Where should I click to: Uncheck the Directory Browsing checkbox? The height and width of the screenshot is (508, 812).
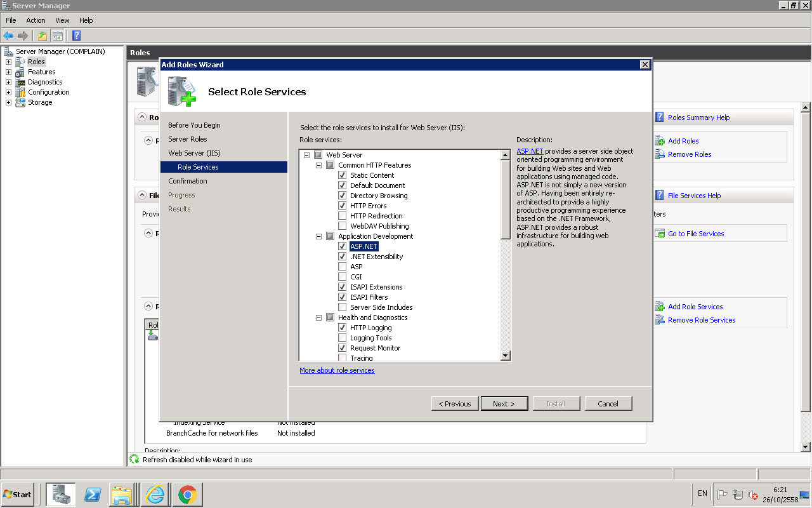342,195
